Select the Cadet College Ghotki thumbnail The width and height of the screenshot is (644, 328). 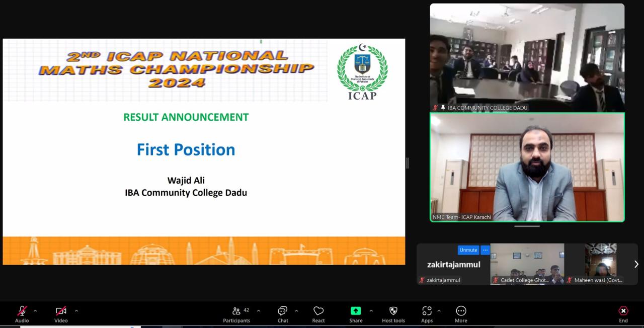[527, 264]
